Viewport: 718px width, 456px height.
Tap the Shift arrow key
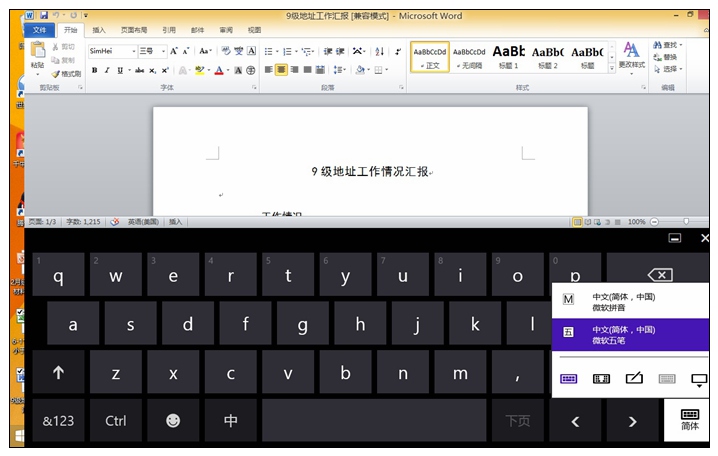[58, 372]
